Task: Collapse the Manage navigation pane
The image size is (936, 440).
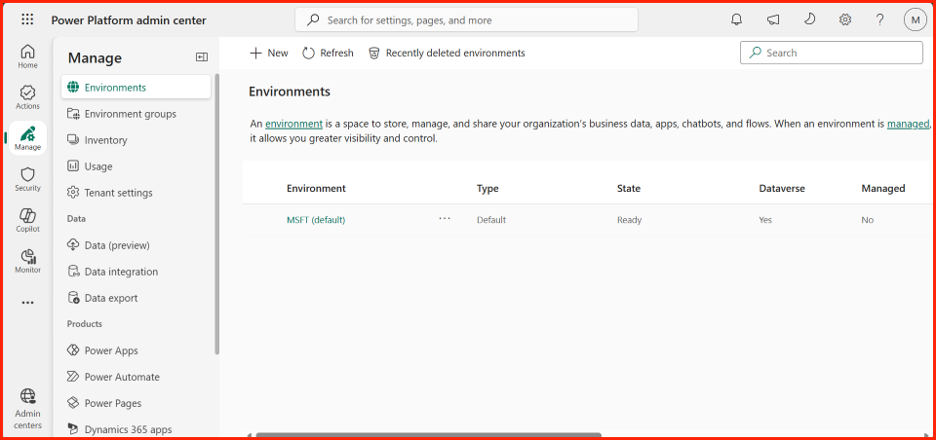Action: (202, 57)
